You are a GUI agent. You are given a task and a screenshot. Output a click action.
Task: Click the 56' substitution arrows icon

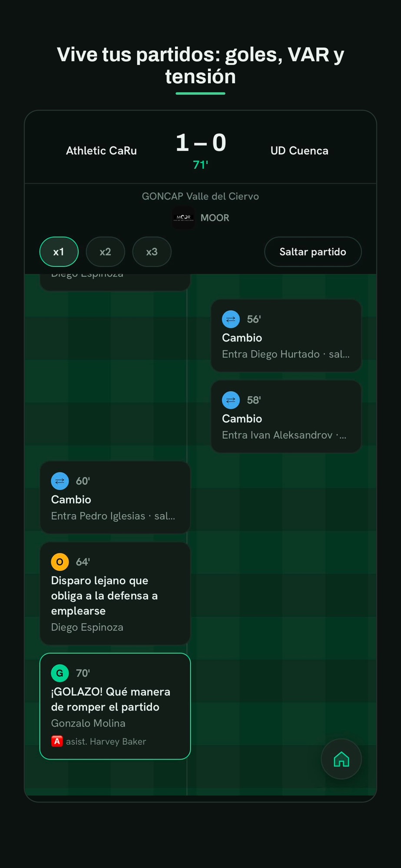click(231, 319)
